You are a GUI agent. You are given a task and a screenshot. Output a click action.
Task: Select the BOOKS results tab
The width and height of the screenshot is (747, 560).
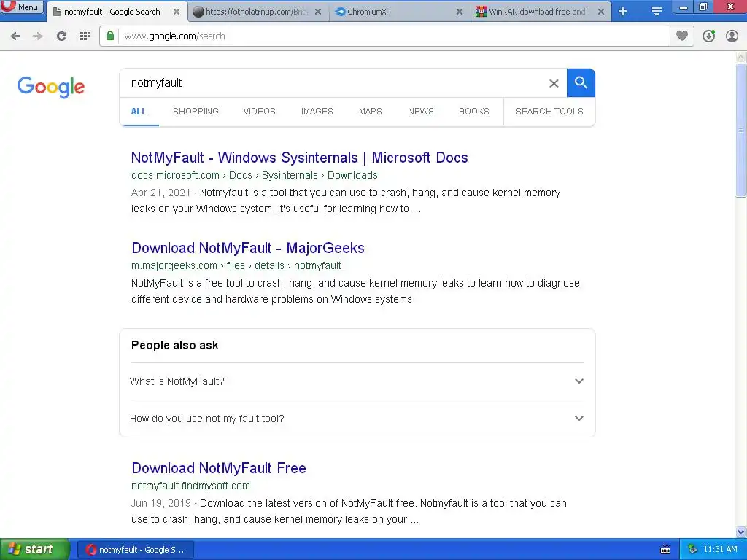point(474,112)
